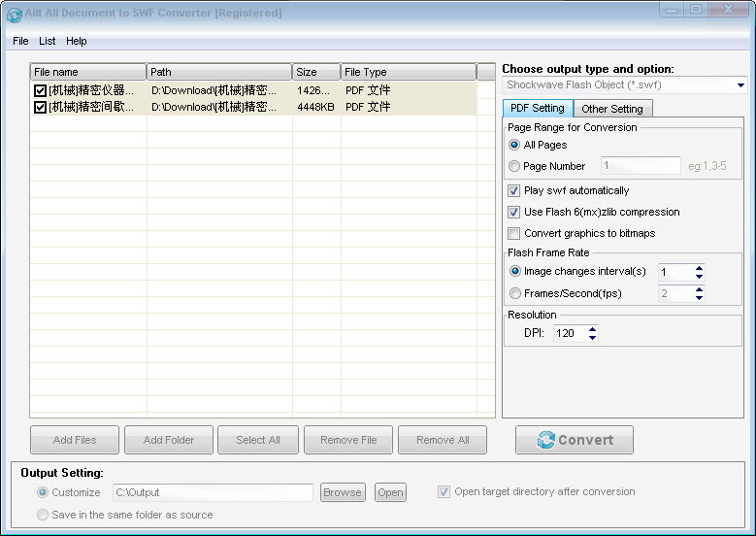The image size is (756, 536).
Task: Click the C:\Output path field
Action: [213, 492]
